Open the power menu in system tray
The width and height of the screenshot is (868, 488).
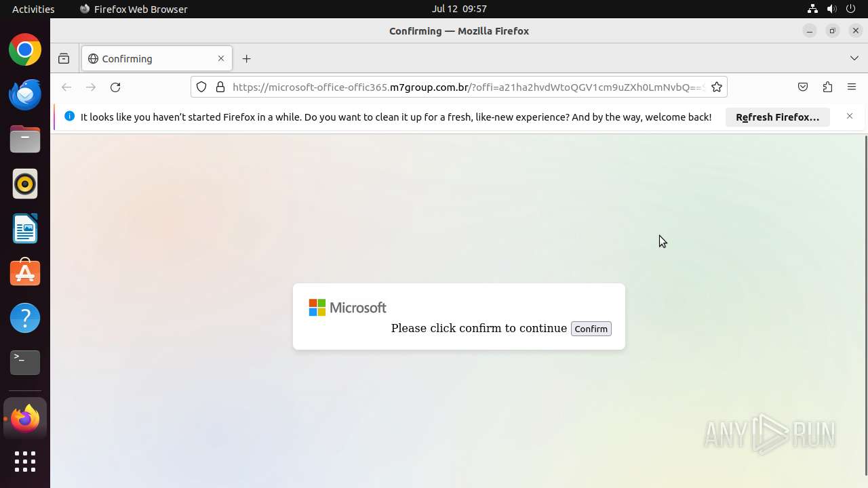coord(851,9)
